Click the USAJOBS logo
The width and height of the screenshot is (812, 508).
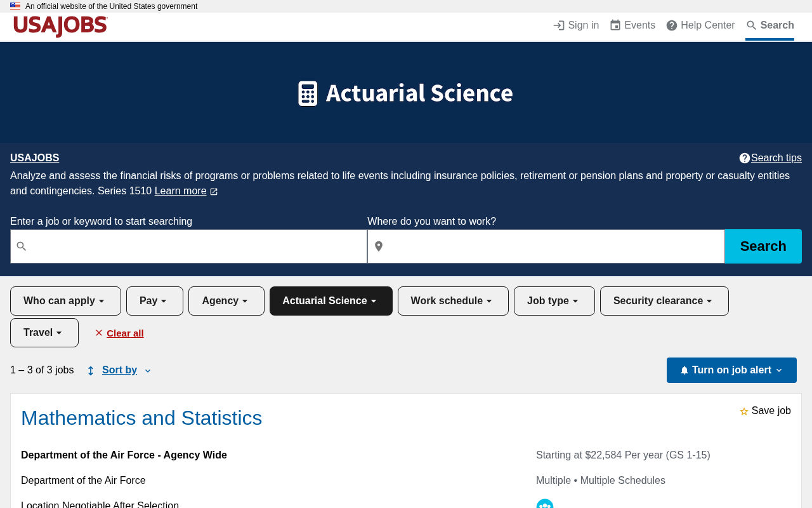[x=60, y=26]
